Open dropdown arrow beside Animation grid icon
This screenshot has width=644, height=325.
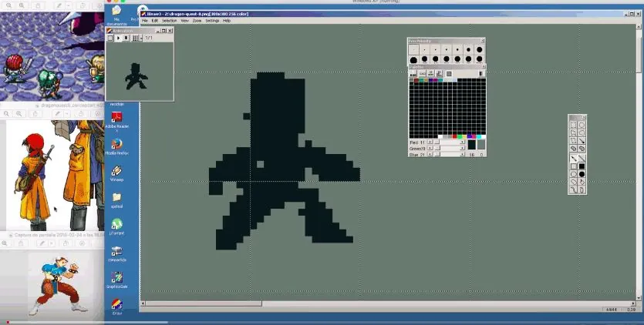tap(141, 38)
